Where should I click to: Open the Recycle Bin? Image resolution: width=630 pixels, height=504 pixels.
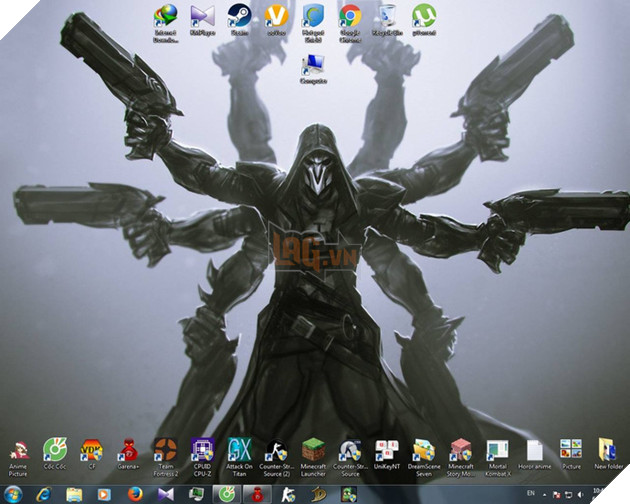tap(387, 19)
